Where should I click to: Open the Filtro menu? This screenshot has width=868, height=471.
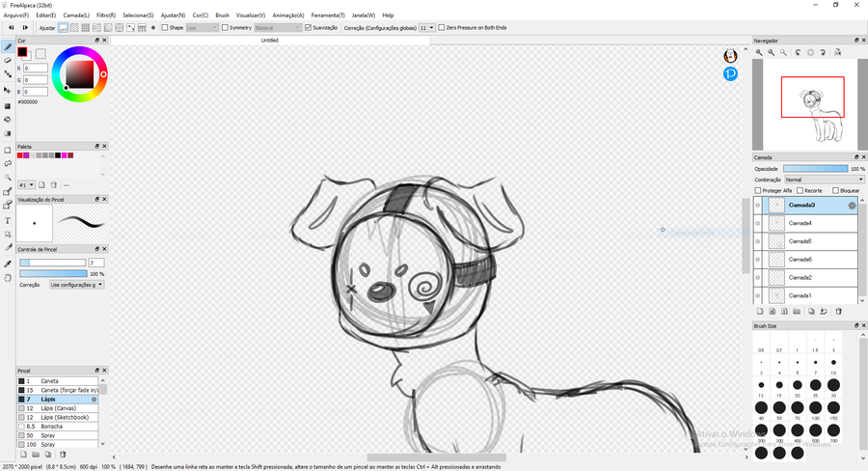click(x=106, y=15)
